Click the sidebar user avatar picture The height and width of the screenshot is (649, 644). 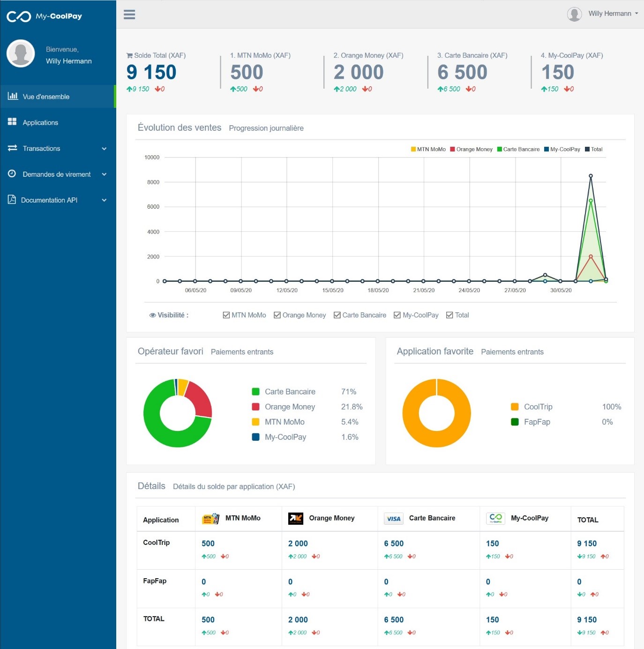21,53
